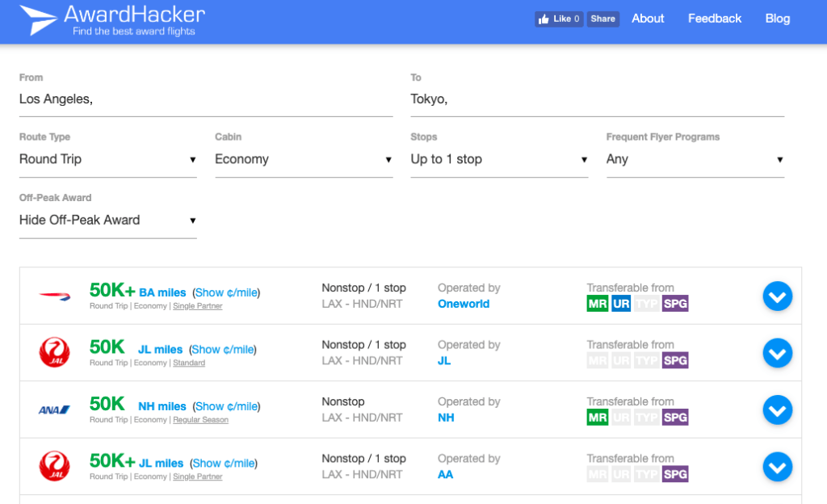
Task: Show cents per mile for BA miles
Action: tap(226, 292)
